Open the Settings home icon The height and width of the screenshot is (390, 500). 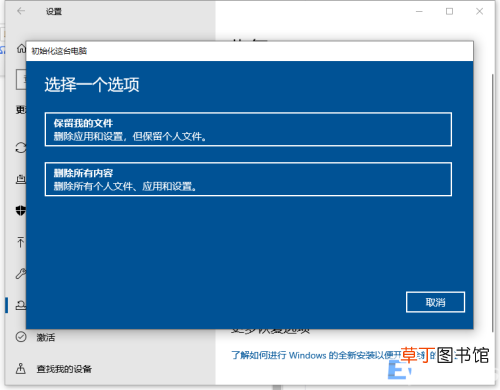click(21, 49)
